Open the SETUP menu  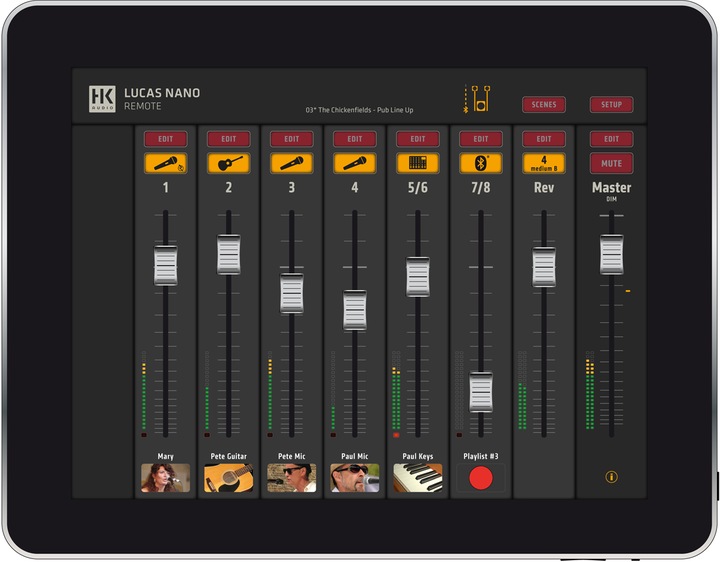[611, 105]
